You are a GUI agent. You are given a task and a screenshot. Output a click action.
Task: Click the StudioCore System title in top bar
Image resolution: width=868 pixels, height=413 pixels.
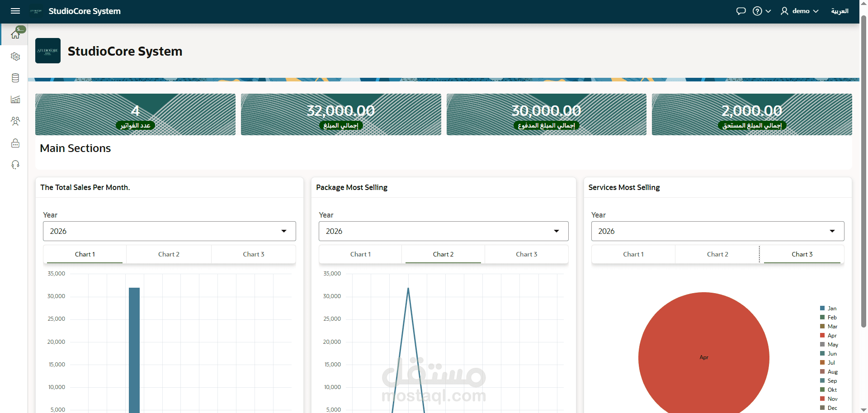coord(85,11)
